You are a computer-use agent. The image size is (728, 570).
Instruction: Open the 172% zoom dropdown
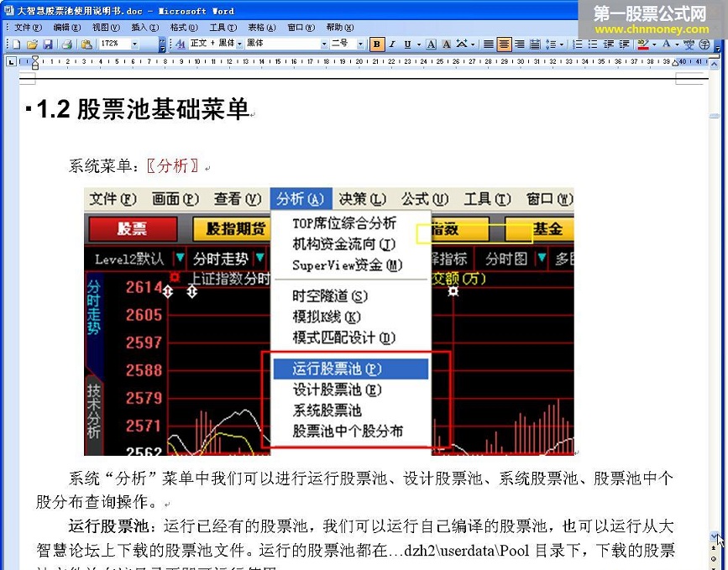pyautogui.click(x=134, y=44)
